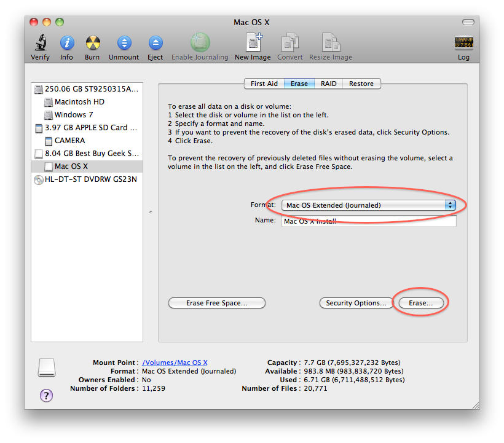Switch to the Restore tab
Image resolution: width=504 pixels, height=443 pixels.
pyautogui.click(x=361, y=84)
